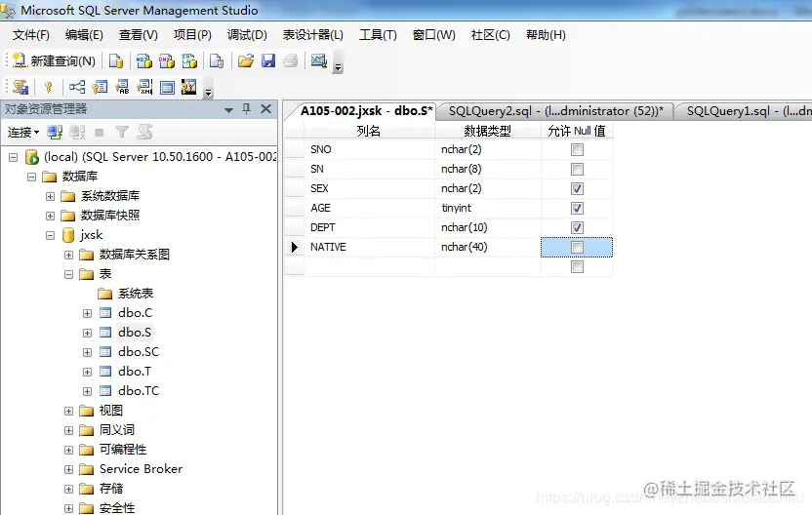Uncheck Allow Null for DEPT column
The image size is (812, 515).
[x=577, y=227]
